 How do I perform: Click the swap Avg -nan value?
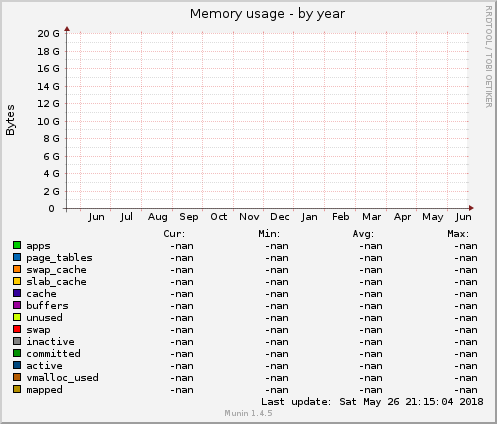(x=371, y=330)
